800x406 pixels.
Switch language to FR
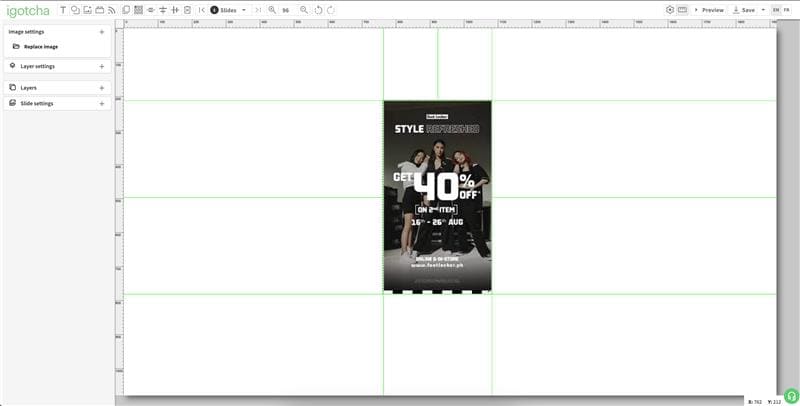tap(787, 10)
